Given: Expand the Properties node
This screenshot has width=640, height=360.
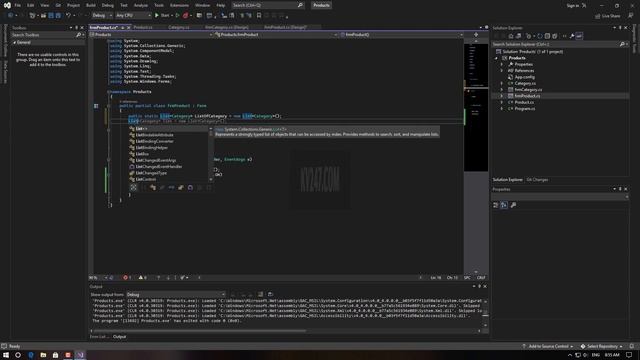Looking at the screenshot, I should tap(502, 64).
